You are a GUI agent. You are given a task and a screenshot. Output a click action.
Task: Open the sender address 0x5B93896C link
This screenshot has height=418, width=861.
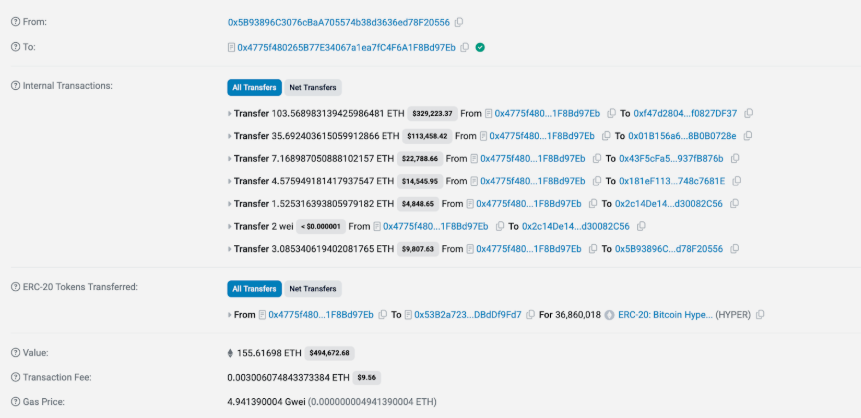click(338, 22)
